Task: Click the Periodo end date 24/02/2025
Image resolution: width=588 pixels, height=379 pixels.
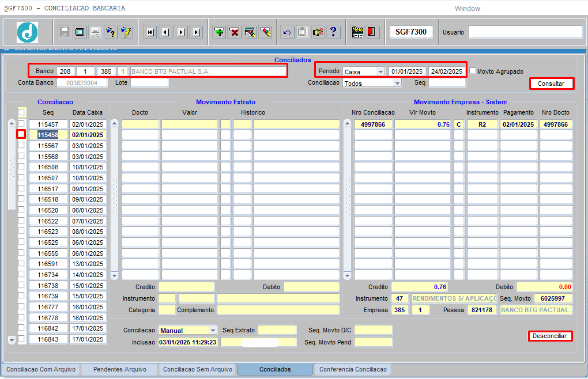Action: tap(447, 71)
